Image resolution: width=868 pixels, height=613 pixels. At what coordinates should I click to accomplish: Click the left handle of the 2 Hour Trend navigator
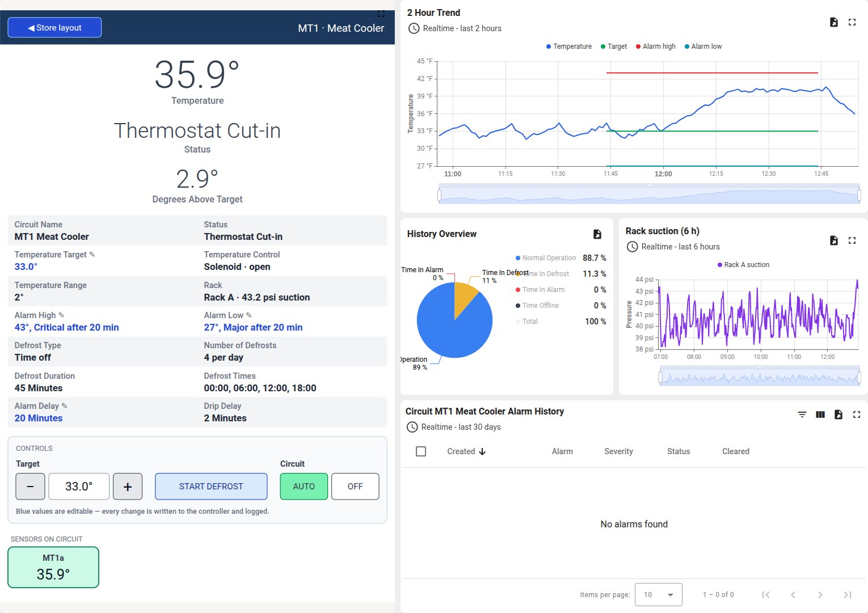coord(439,196)
